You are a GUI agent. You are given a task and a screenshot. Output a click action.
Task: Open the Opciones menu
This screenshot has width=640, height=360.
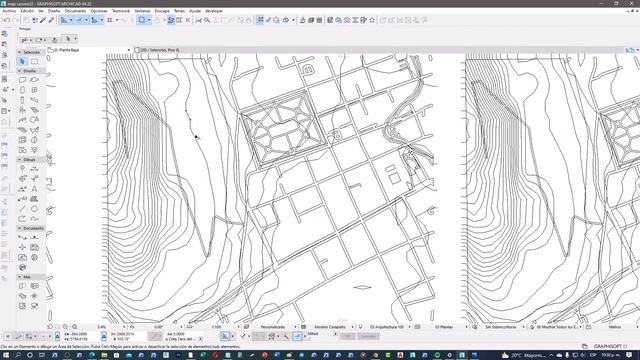(x=99, y=11)
